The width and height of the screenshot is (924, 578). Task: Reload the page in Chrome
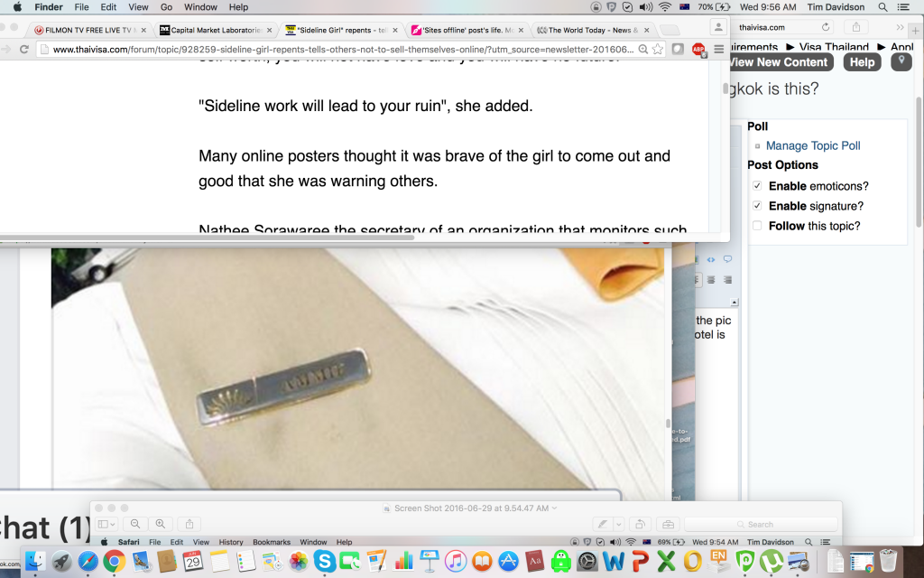click(24, 49)
